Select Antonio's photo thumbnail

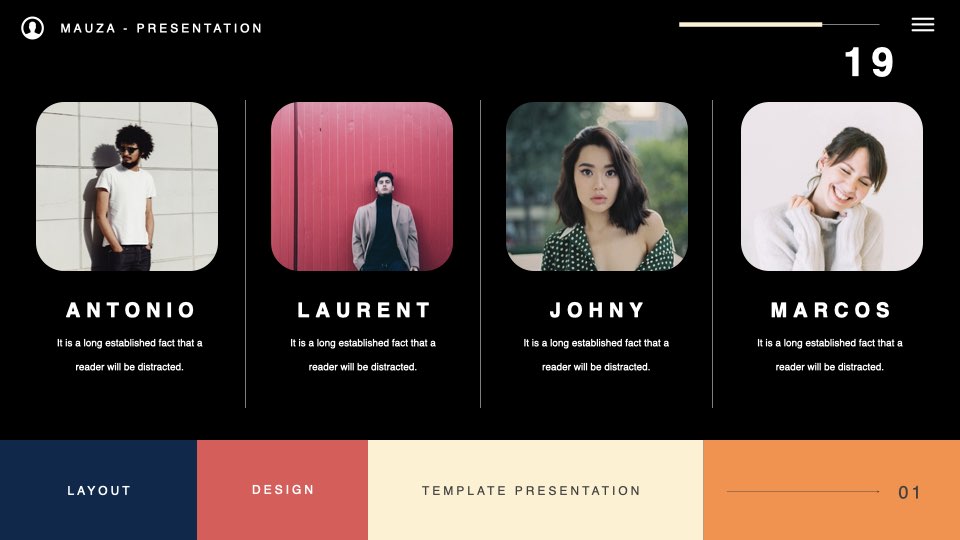tap(127, 186)
